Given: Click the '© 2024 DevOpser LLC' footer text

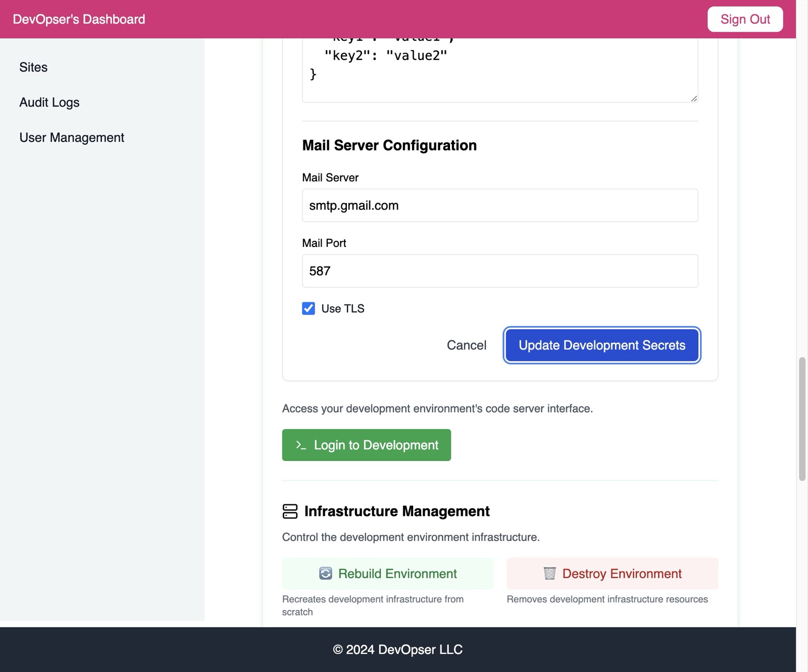Looking at the screenshot, I should (x=398, y=650).
